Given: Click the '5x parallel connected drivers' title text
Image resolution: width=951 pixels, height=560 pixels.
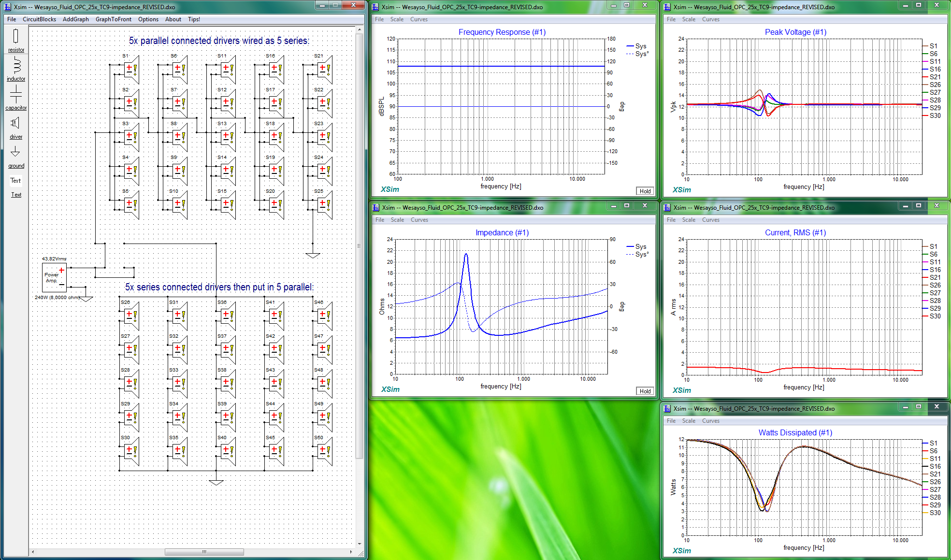Looking at the screenshot, I should coord(219,41).
